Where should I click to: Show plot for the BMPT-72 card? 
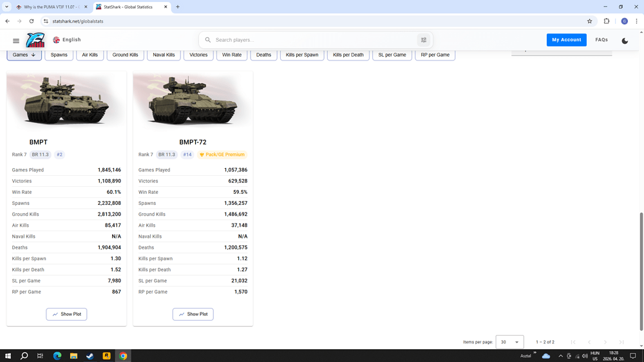[193, 314]
